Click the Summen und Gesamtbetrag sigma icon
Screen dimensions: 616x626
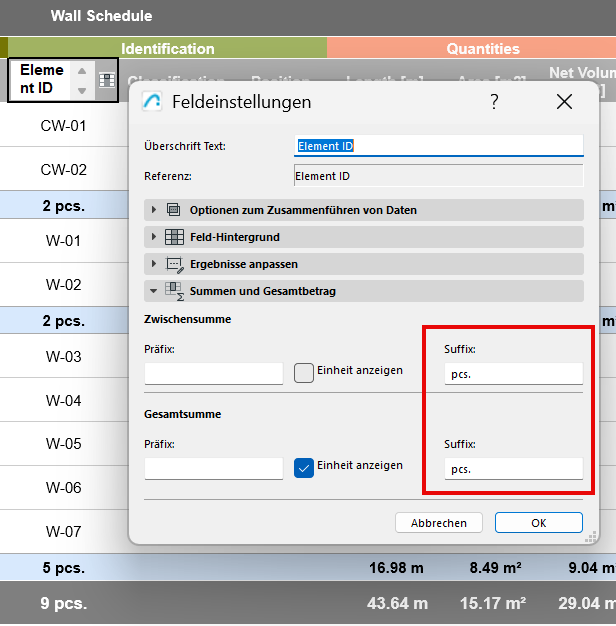[174, 291]
